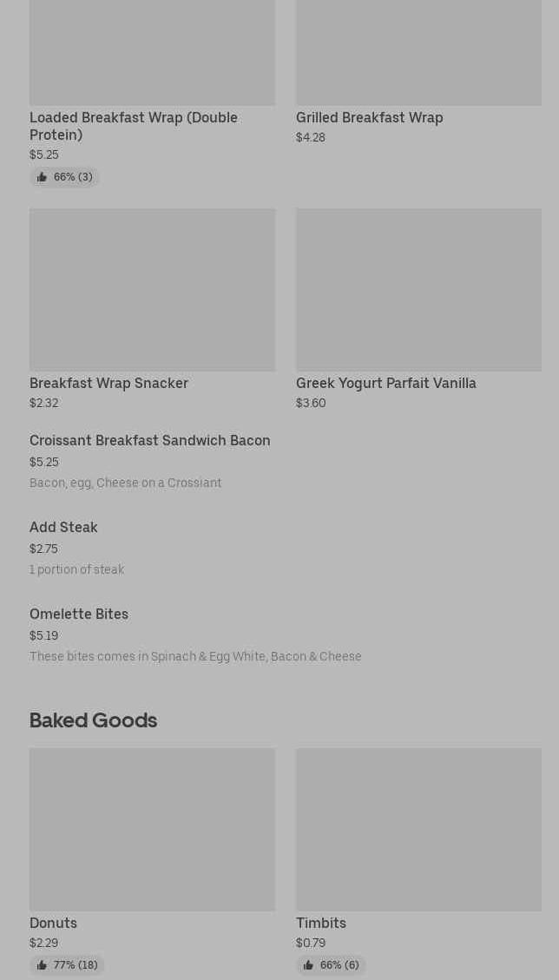Select Greek Yogurt Parfait Vanilla photo
Screen dimensions: 559x980
point(418,289)
